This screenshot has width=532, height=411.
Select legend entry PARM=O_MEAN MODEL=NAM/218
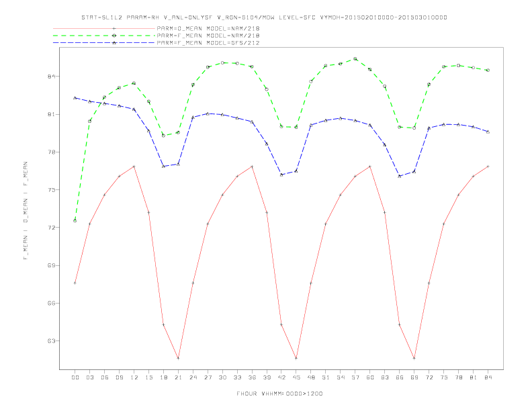[208, 28]
